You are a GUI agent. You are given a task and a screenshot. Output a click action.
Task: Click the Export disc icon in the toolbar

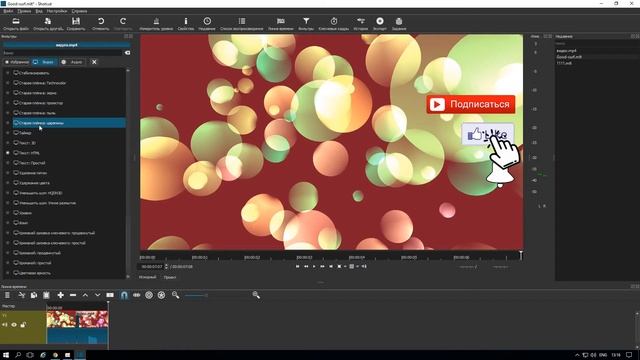(380, 21)
